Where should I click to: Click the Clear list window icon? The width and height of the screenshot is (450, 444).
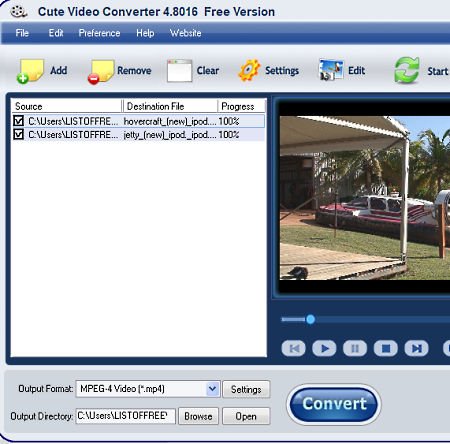[x=179, y=71]
